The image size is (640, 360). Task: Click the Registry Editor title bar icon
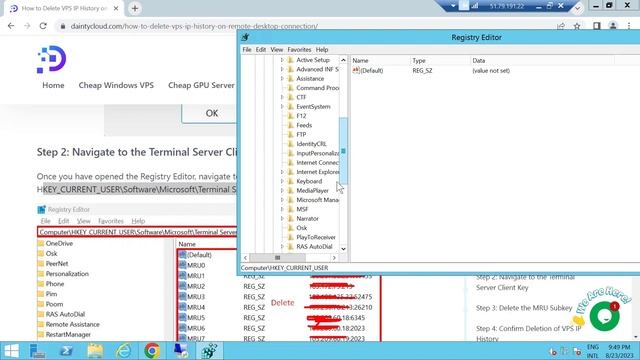tap(245, 37)
